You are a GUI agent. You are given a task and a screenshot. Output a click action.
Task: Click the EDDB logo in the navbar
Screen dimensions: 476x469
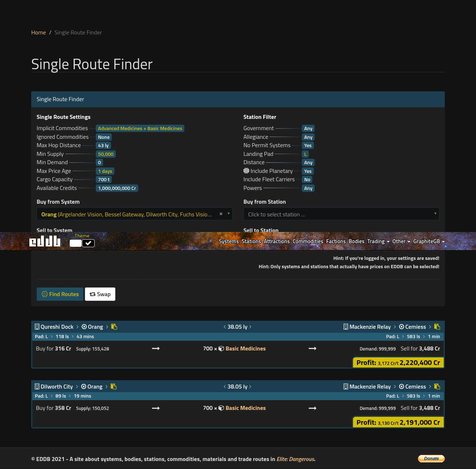click(x=45, y=241)
